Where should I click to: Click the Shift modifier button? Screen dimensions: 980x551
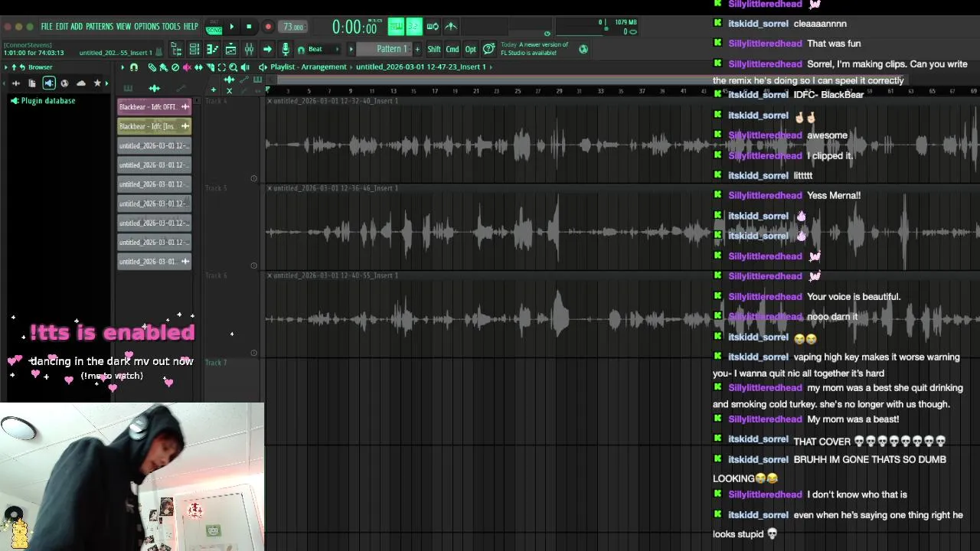click(434, 50)
